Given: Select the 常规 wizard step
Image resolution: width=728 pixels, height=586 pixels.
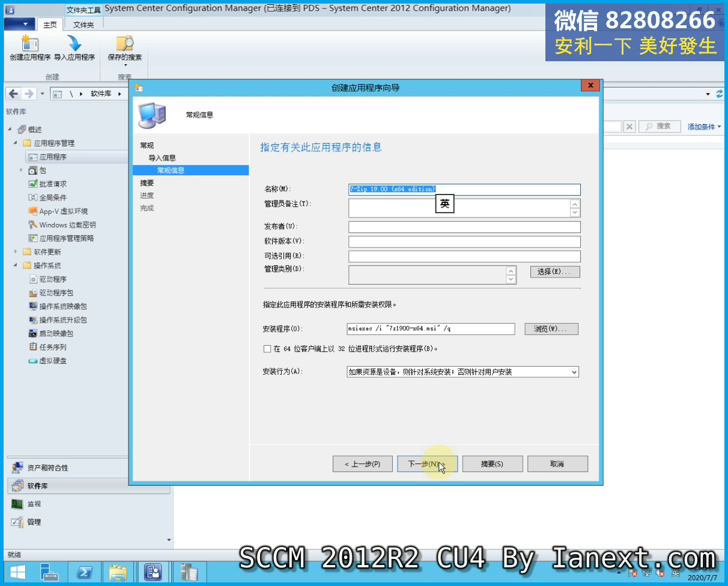Looking at the screenshot, I should (x=147, y=145).
